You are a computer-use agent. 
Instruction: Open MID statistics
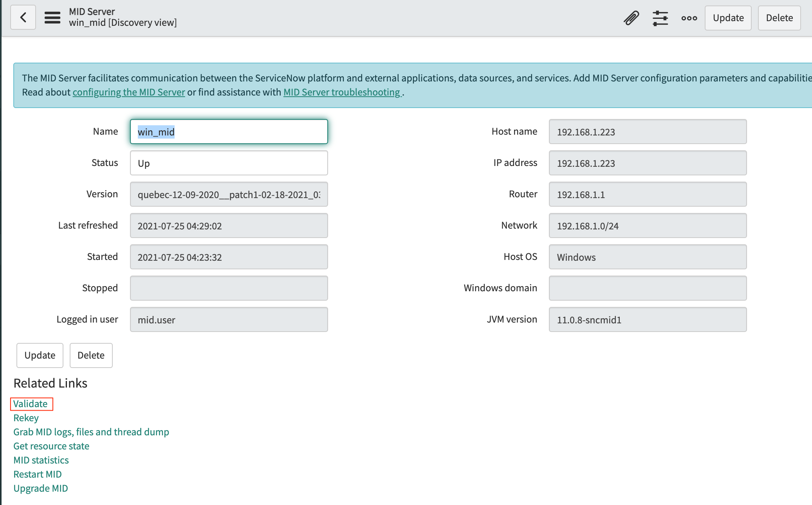click(x=41, y=460)
